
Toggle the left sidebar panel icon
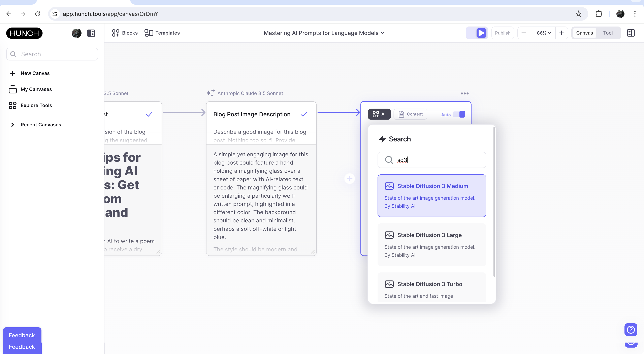point(91,33)
